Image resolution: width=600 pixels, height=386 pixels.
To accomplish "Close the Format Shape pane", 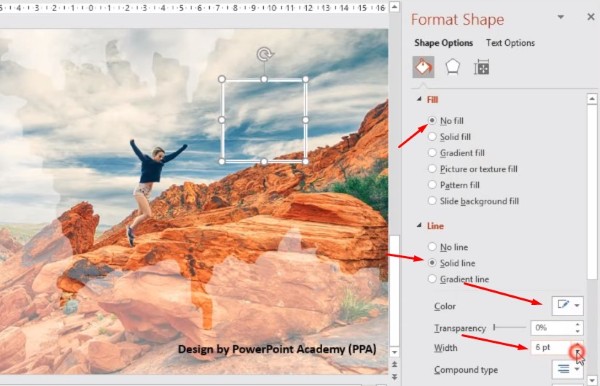I will pyautogui.click(x=591, y=17).
